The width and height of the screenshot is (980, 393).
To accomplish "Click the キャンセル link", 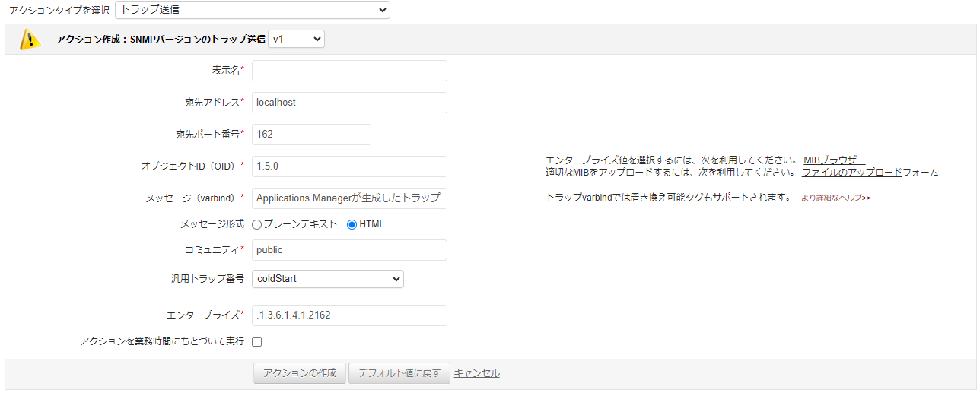I will (476, 373).
